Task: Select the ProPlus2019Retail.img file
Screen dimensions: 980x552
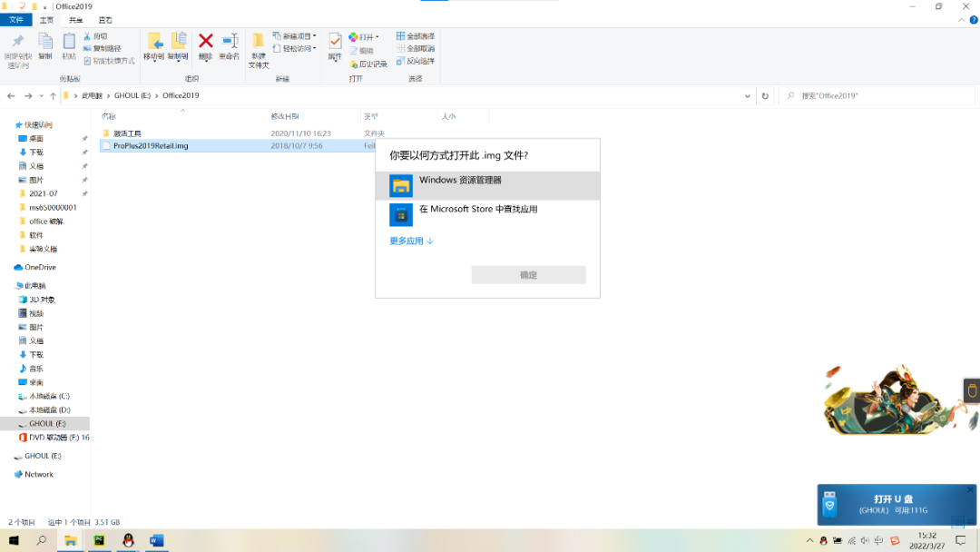Action: [151, 145]
